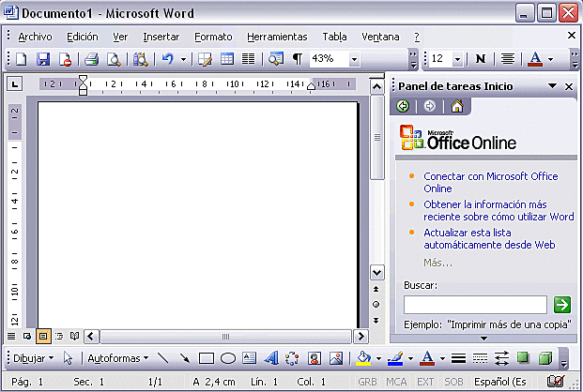
Task: Open the task pane selector dropdown arrow
Action: (x=553, y=86)
